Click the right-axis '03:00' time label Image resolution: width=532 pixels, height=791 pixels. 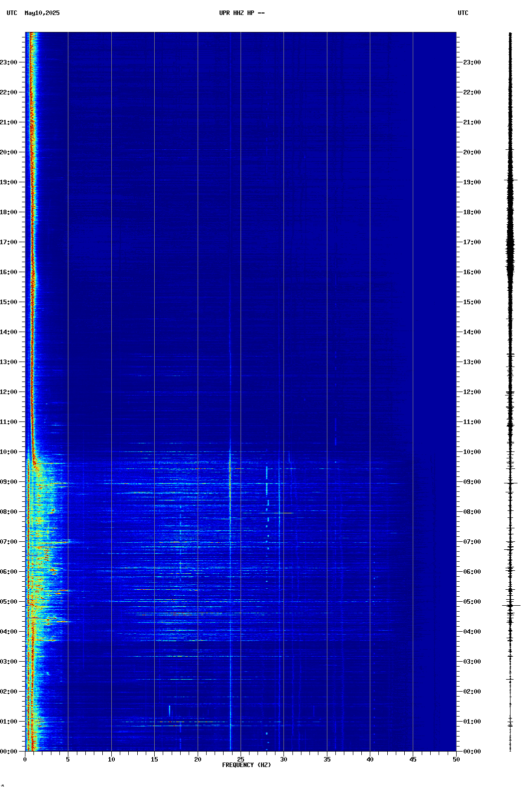(x=472, y=662)
